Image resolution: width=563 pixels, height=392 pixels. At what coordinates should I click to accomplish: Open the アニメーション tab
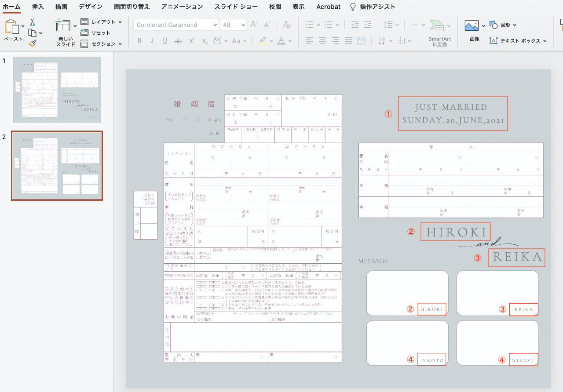click(182, 7)
